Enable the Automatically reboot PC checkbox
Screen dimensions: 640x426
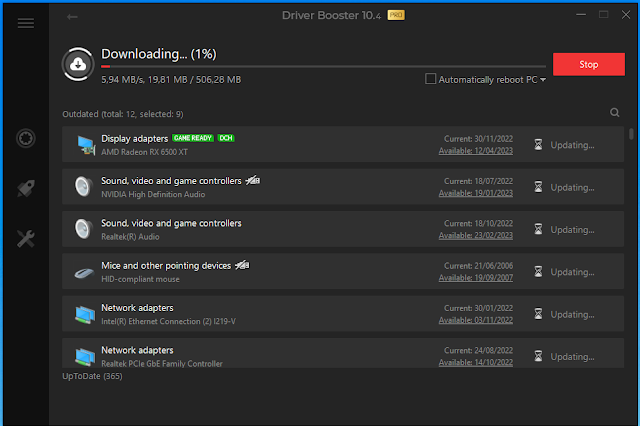pyautogui.click(x=430, y=78)
